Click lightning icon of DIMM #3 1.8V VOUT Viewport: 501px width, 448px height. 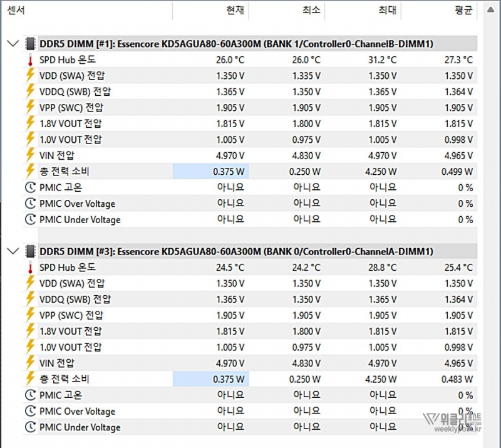pos(30,331)
